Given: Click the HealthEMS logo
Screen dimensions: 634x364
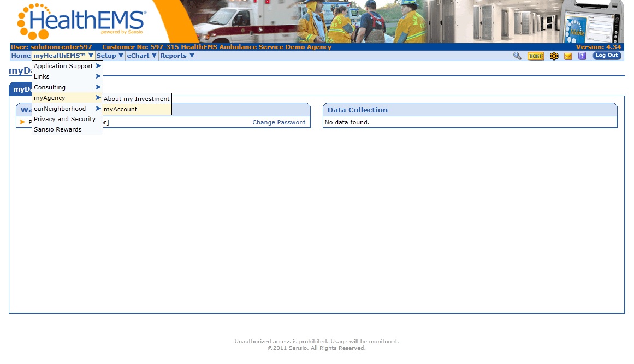Looking at the screenshot, I should 82,22.
